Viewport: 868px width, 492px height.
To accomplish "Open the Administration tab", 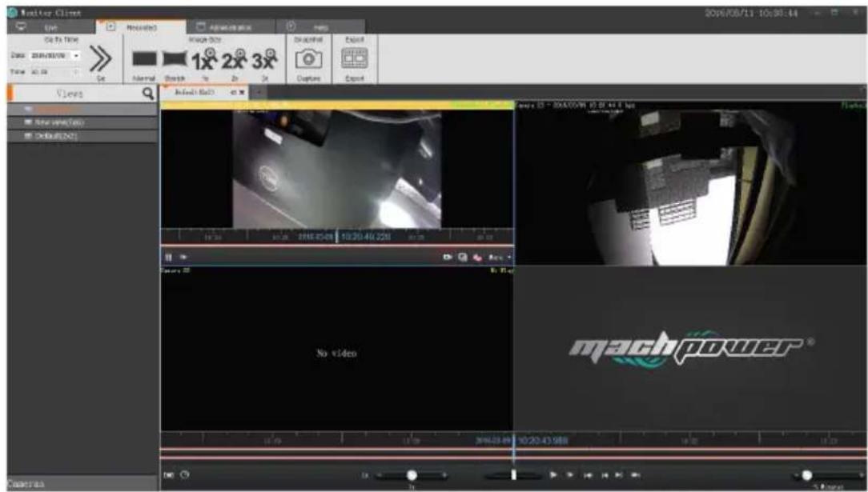I will [231, 27].
